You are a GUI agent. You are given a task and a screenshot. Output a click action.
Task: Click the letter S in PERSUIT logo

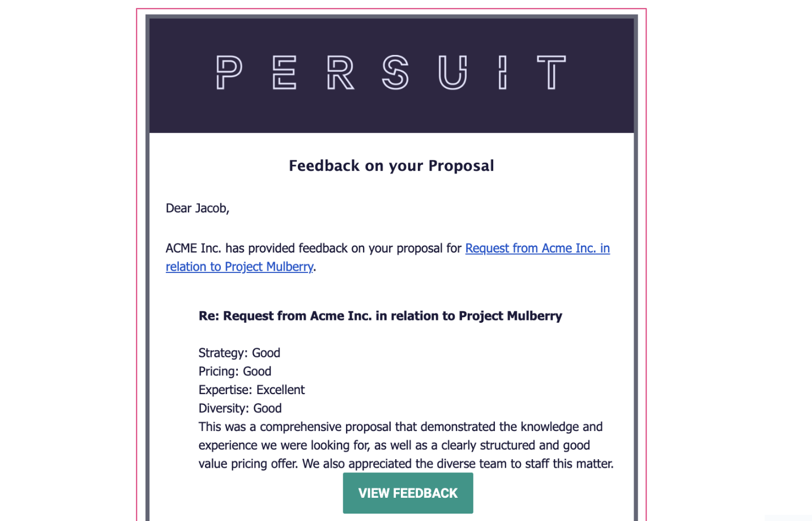pyautogui.click(x=395, y=72)
